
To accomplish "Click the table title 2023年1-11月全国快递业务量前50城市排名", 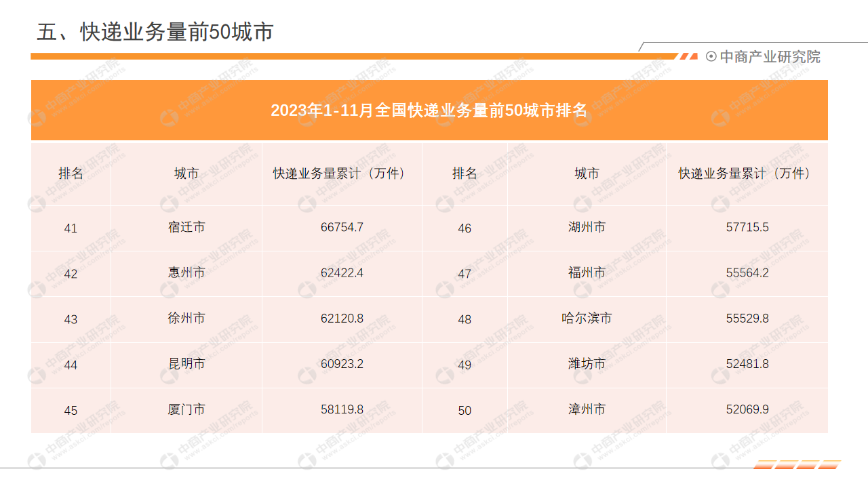I will tap(429, 110).
